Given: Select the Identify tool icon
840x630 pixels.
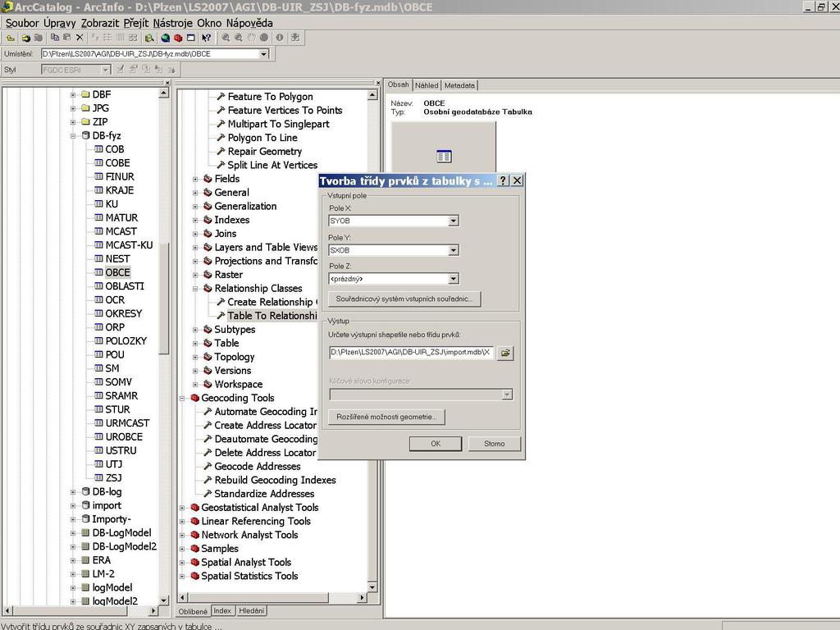Looking at the screenshot, I should click(x=280, y=38).
